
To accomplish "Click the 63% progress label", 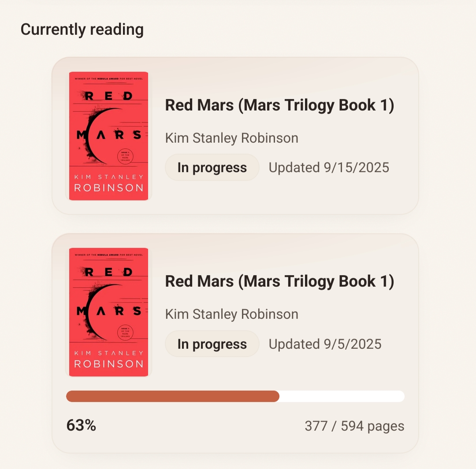I will [81, 425].
